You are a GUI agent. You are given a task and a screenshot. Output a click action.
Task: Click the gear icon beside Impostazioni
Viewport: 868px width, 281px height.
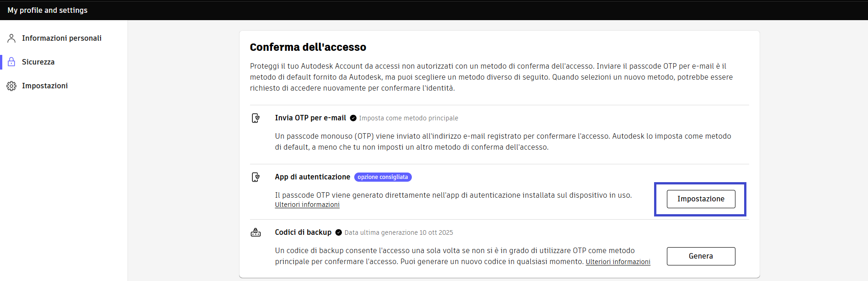[x=11, y=86]
